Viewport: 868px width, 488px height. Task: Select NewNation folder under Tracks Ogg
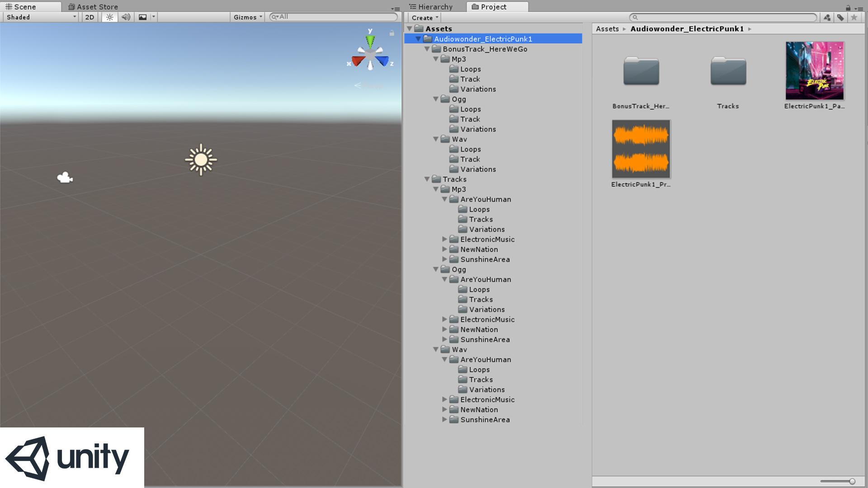pyautogui.click(x=479, y=329)
